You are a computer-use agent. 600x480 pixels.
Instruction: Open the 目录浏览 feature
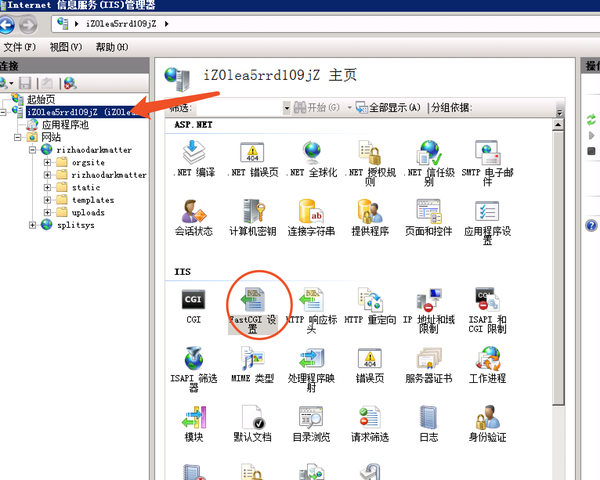point(311,424)
